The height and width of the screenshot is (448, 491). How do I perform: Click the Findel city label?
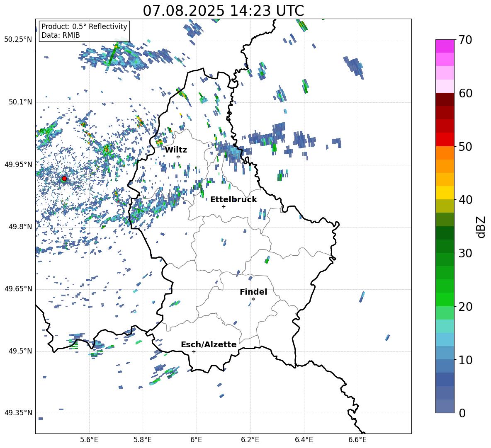pyautogui.click(x=253, y=292)
